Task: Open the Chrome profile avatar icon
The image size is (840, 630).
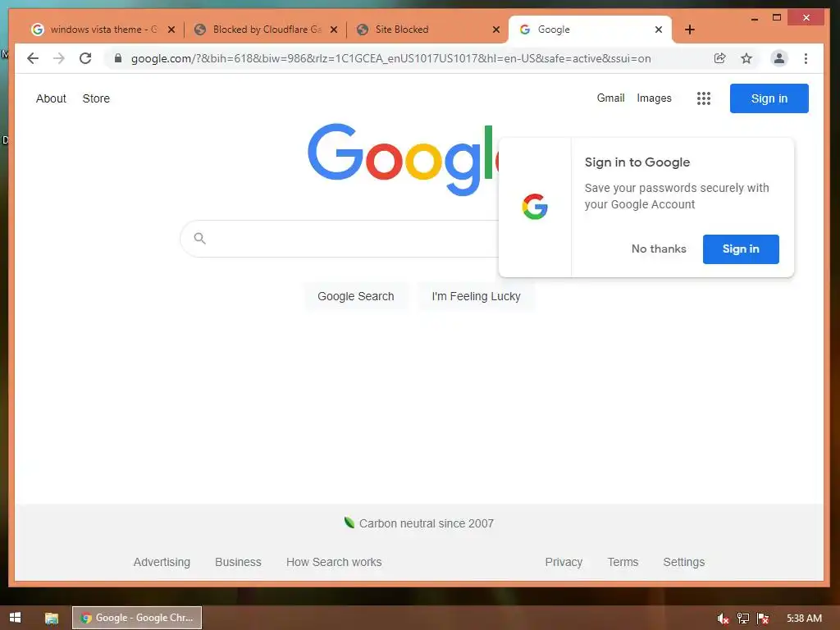Action: (779, 58)
